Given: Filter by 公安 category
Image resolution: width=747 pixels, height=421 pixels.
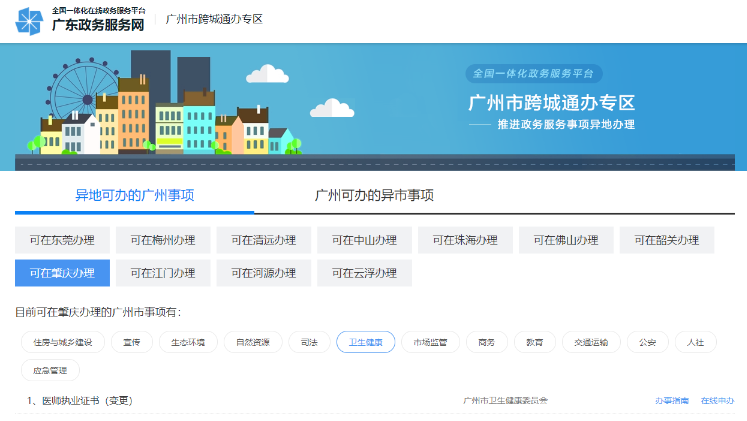Looking at the screenshot, I should point(647,342).
